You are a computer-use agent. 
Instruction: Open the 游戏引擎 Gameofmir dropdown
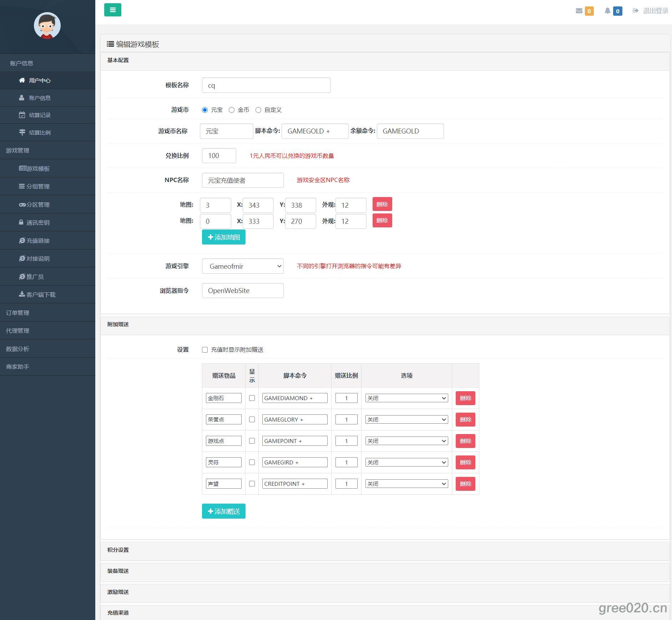pos(243,266)
